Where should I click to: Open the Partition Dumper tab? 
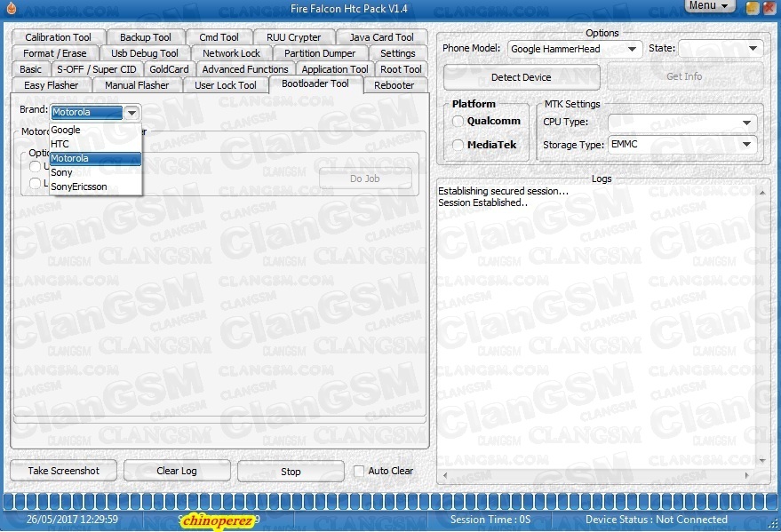coord(320,53)
